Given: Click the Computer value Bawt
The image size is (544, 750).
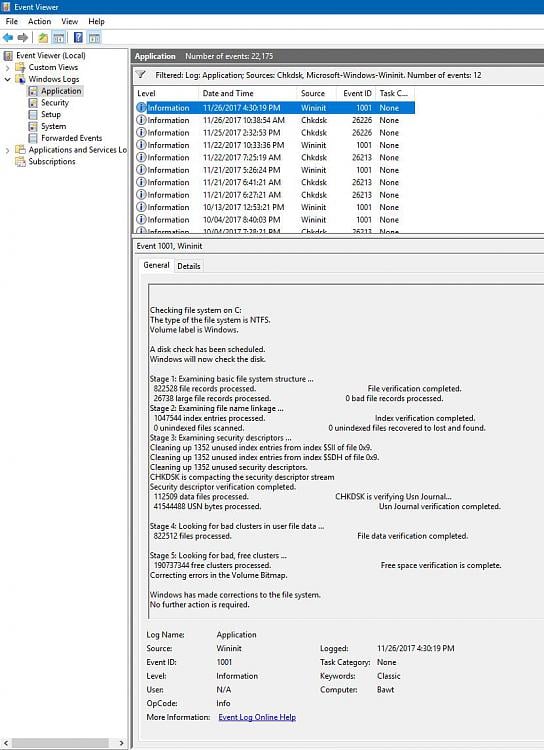Looking at the screenshot, I should [385, 690].
